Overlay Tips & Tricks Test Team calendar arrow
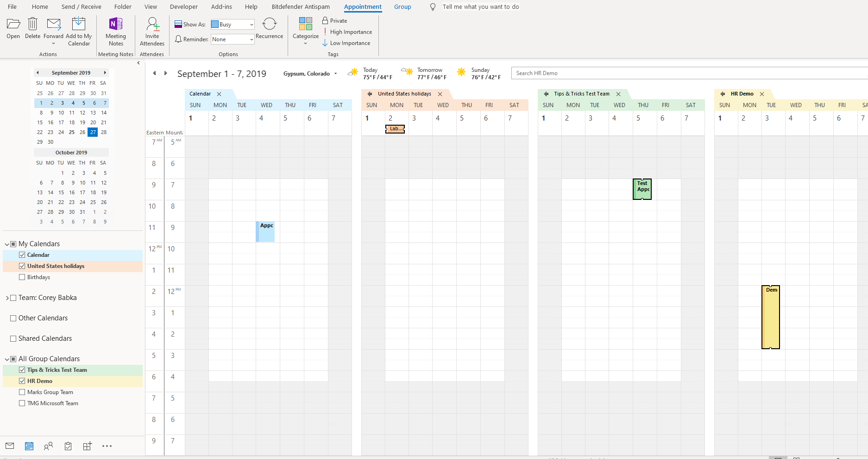868x459 pixels. click(x=546, y=94)
